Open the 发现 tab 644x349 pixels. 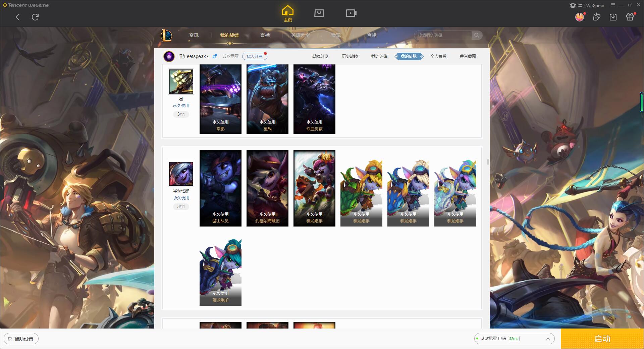click(336, 35)
